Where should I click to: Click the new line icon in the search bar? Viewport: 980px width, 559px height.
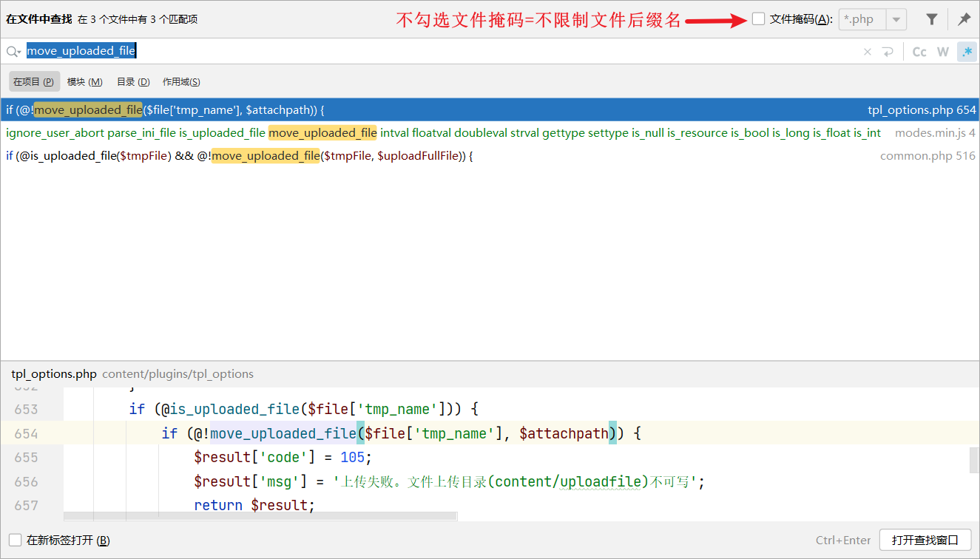coord(888,52)
